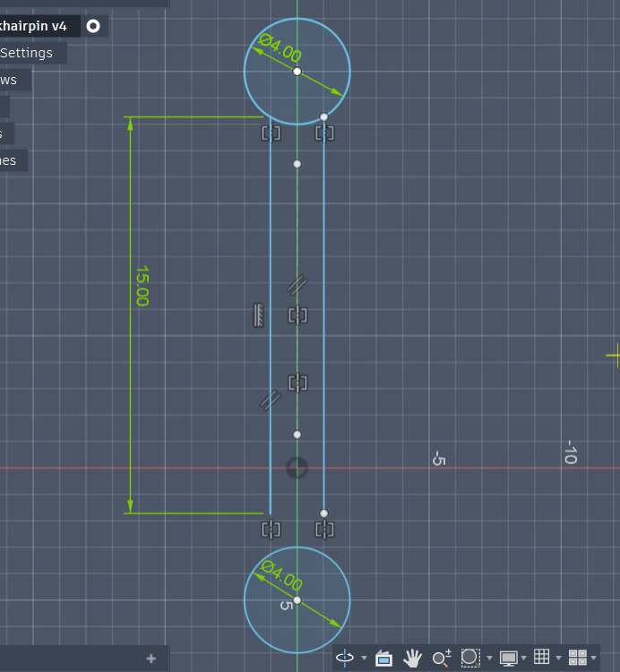Open the Zoom Window dropdown arrow
This screenshot has height=672, width=620.
489,658
